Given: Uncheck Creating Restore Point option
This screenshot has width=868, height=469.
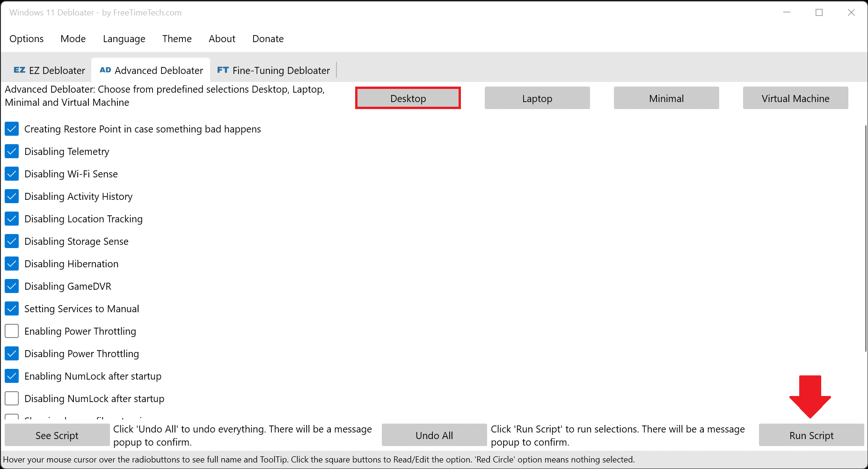Looking at the screenshot, I should [12, 129].
